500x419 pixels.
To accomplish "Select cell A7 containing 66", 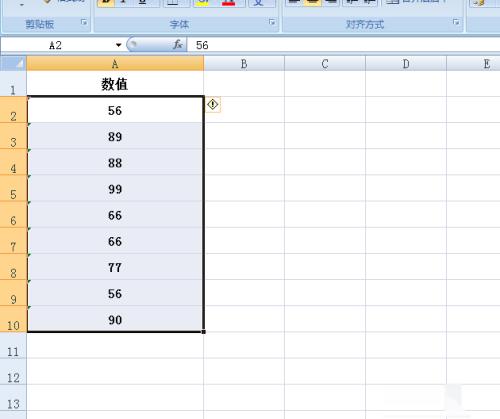I will (x=115, y=240).
